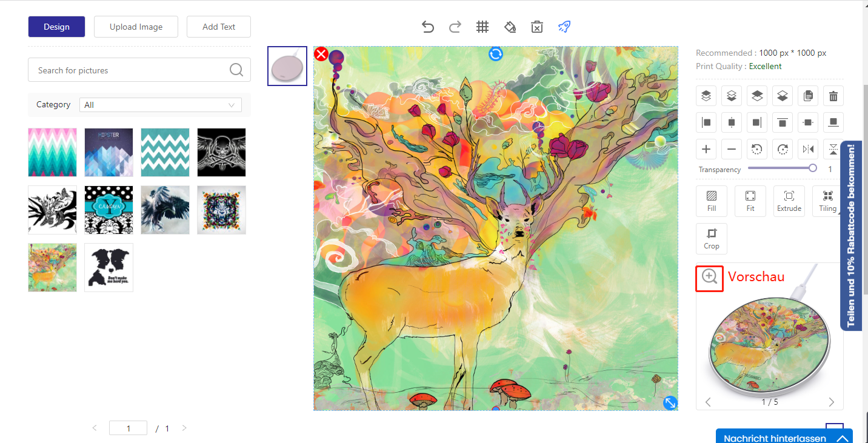Click the clear canvas trash icon in top toolbar

coord(536,27)
